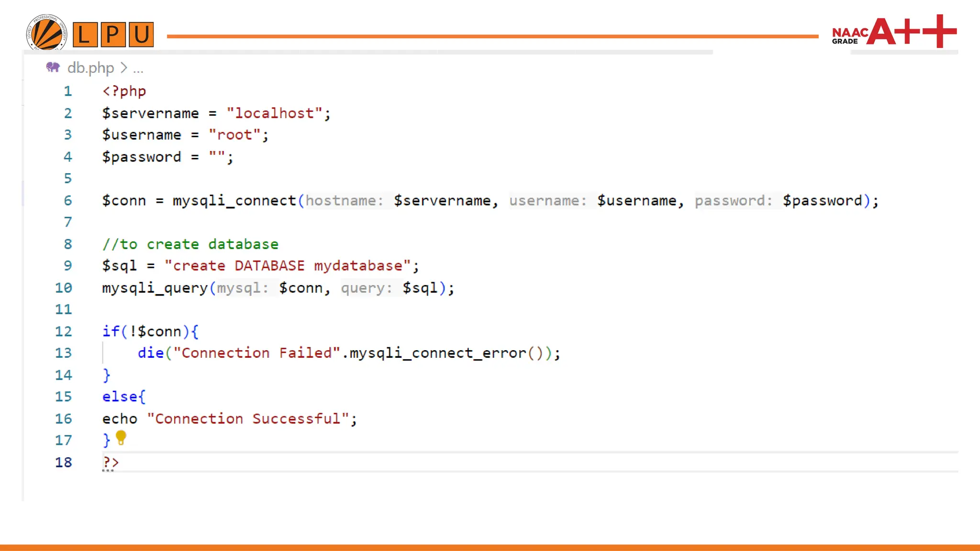This screenshot has height=551, width=980.
Task: Click line number 12 in the gutter
Action: click(x=63, y=331)
